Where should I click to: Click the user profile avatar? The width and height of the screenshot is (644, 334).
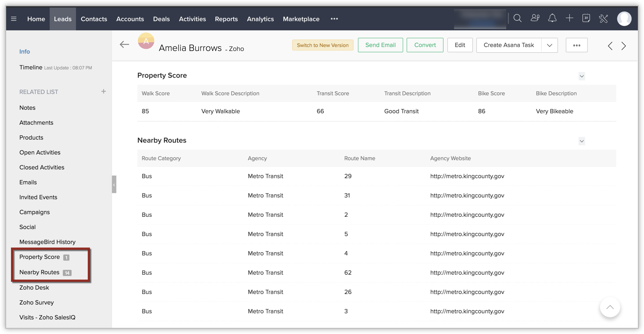(624, 18)
